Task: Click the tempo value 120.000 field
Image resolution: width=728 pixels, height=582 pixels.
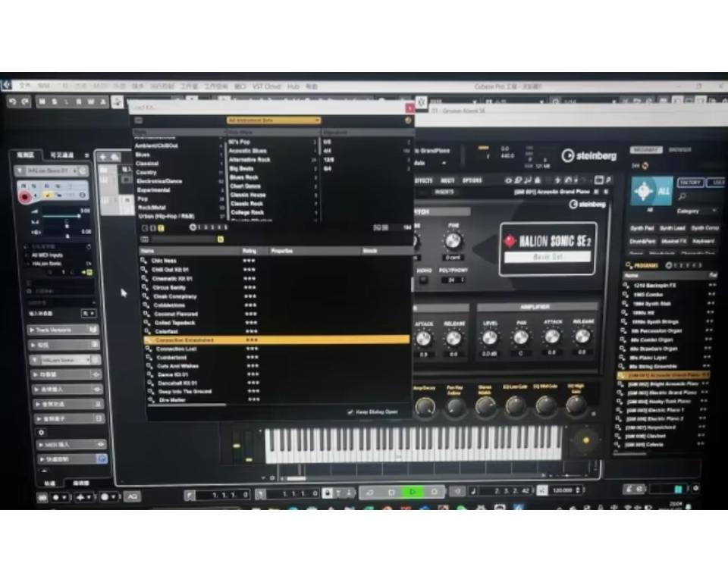Action: point(563,490)
